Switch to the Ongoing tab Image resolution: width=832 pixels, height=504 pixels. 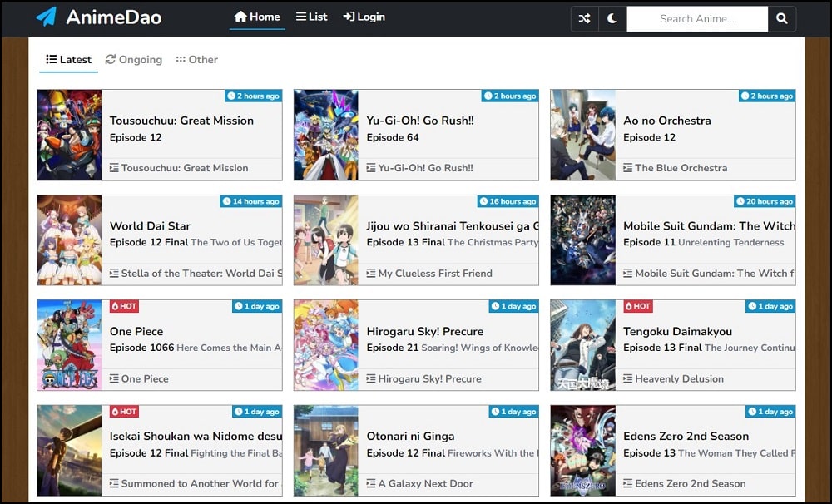point(134,59)
